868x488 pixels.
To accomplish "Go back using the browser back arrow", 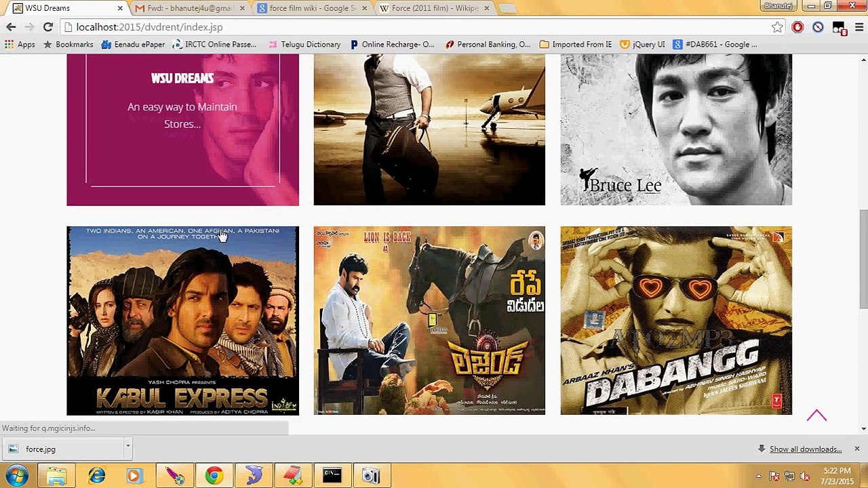I will coord(11,27).
